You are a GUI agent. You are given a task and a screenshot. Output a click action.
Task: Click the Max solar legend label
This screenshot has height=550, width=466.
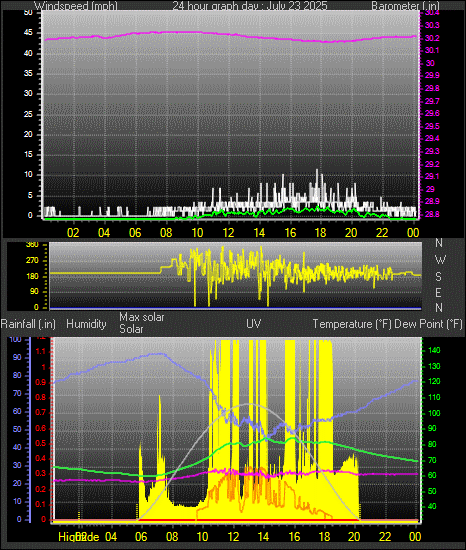(142, 317)
